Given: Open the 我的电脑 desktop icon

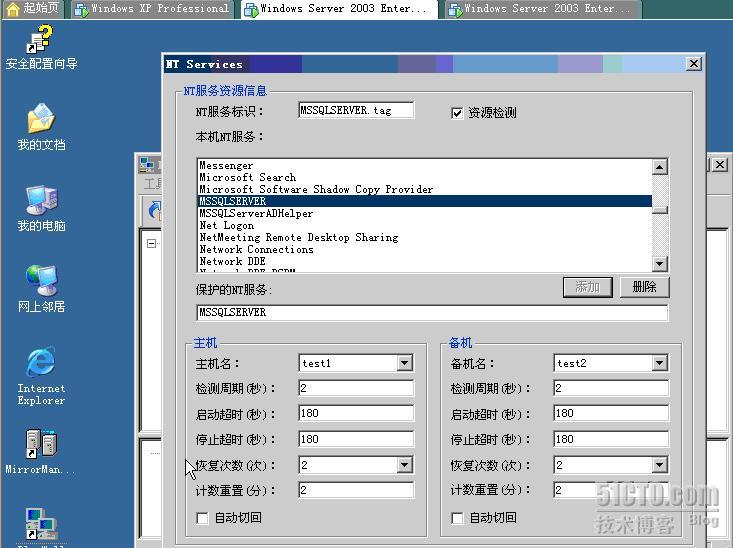Looking at the screenshot, I should pyautogui.click(x=41, y=209).
